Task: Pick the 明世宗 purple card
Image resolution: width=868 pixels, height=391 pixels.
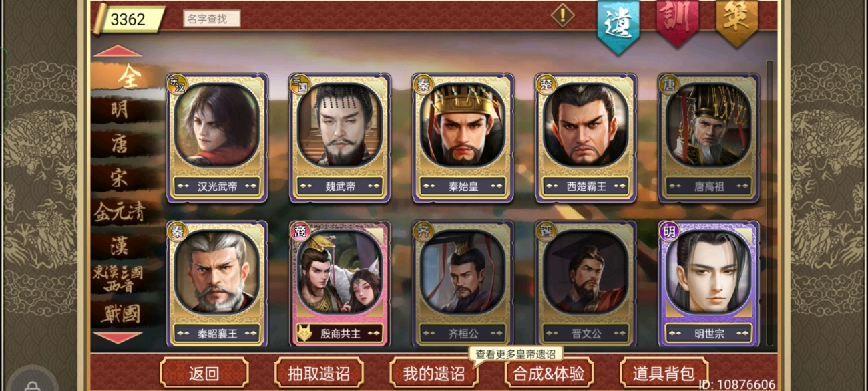Action: (708, 284)
